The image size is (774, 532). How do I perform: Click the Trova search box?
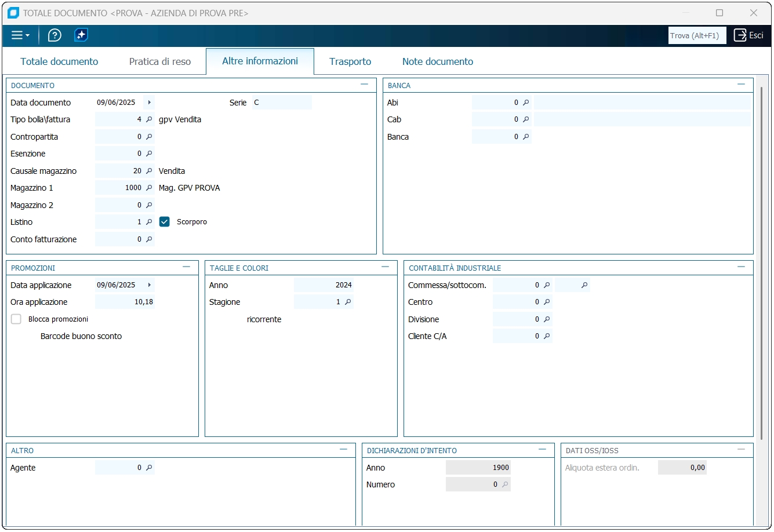[697, 35]
